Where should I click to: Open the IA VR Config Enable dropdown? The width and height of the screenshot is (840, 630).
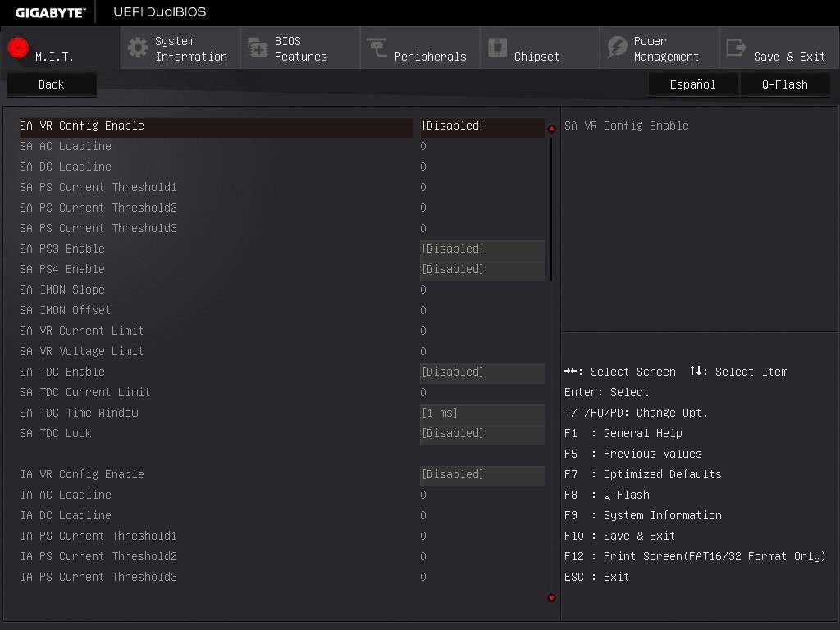click(x=482, y=475)
